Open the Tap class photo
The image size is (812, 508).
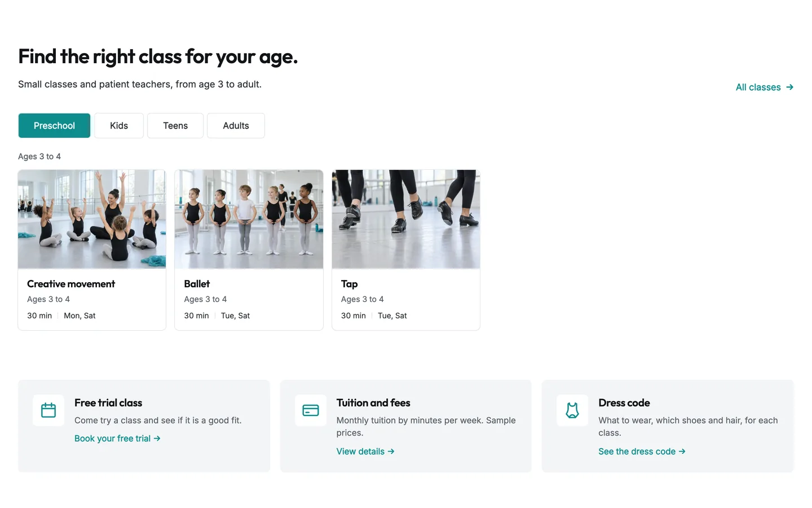pos(406,219)
